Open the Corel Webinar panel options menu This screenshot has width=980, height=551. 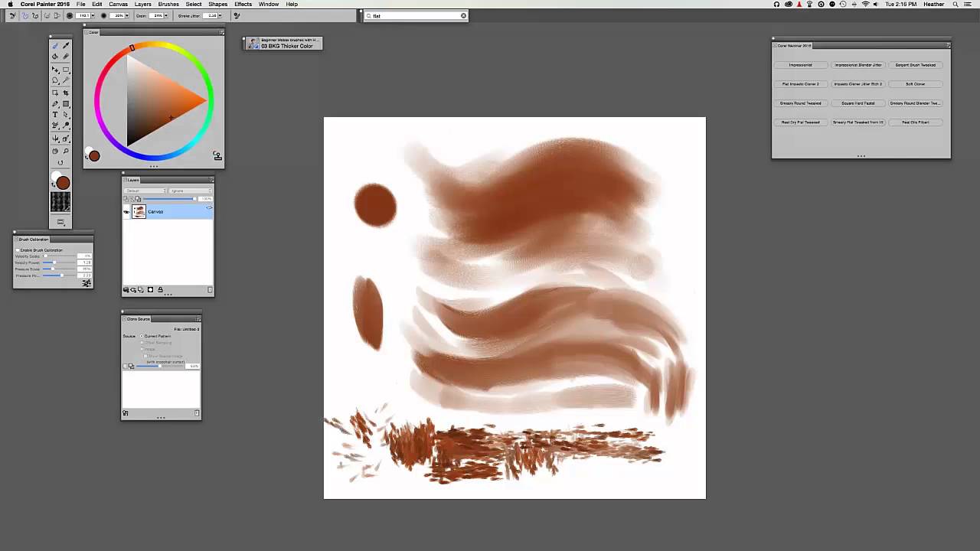pos(948,45)
